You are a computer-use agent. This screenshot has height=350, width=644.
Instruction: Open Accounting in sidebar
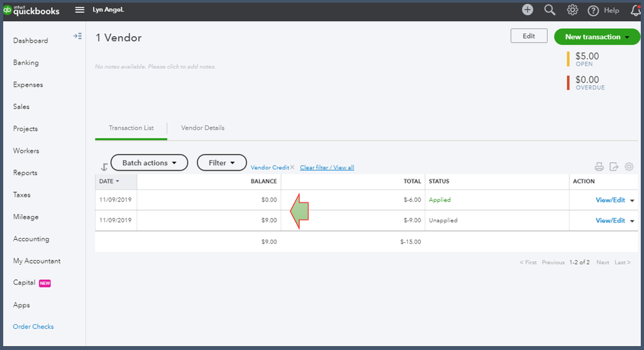pyautogui.click(x=31, y=239)
